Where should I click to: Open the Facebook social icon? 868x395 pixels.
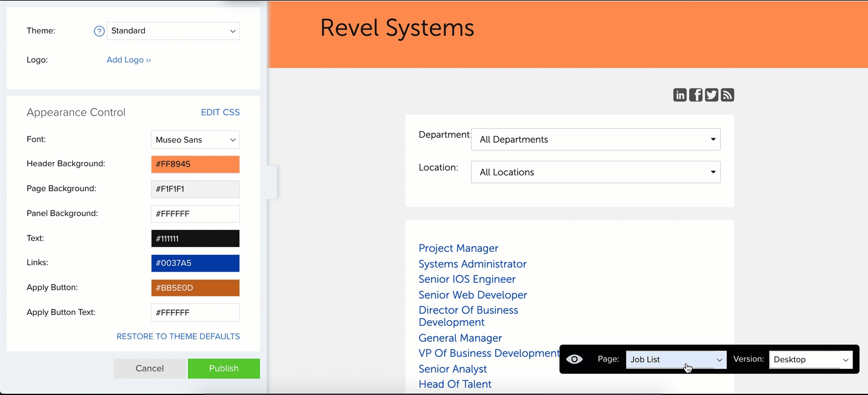point(696,95)
